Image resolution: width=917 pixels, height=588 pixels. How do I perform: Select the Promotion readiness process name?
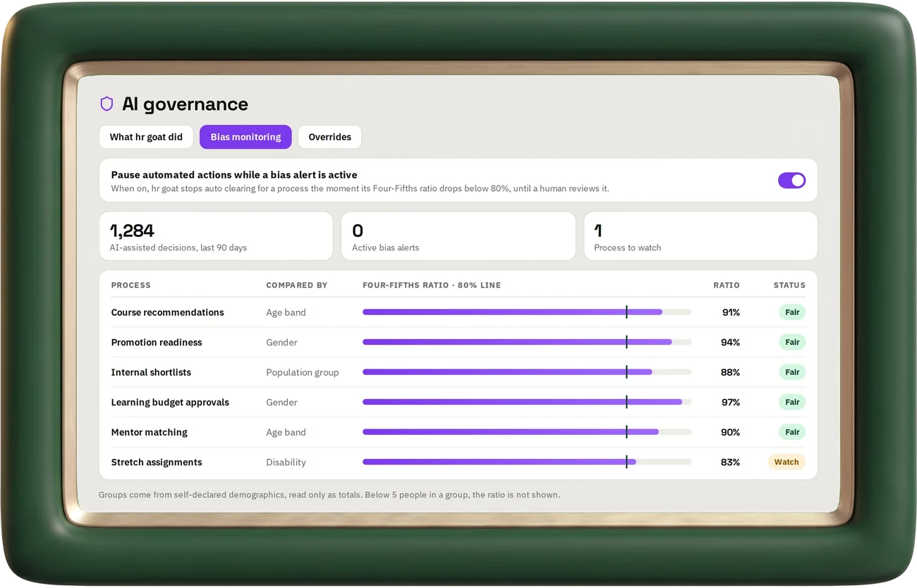tap(157, 343)
